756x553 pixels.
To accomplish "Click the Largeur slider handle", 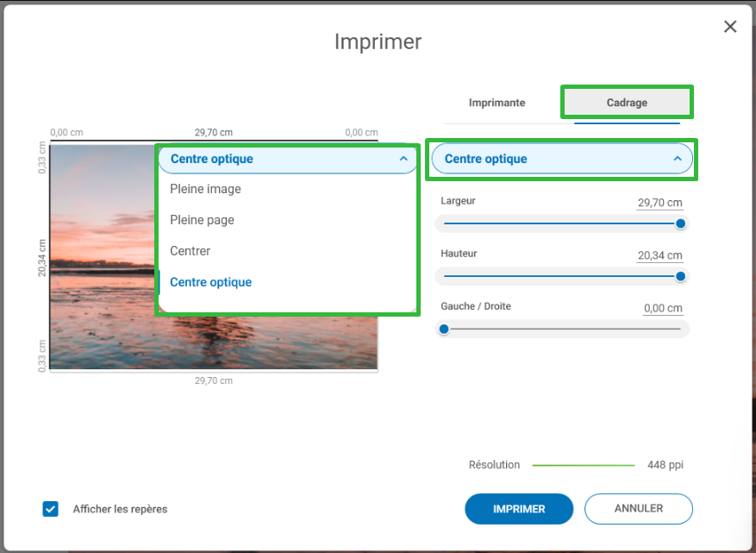I will tap(680, 223).
